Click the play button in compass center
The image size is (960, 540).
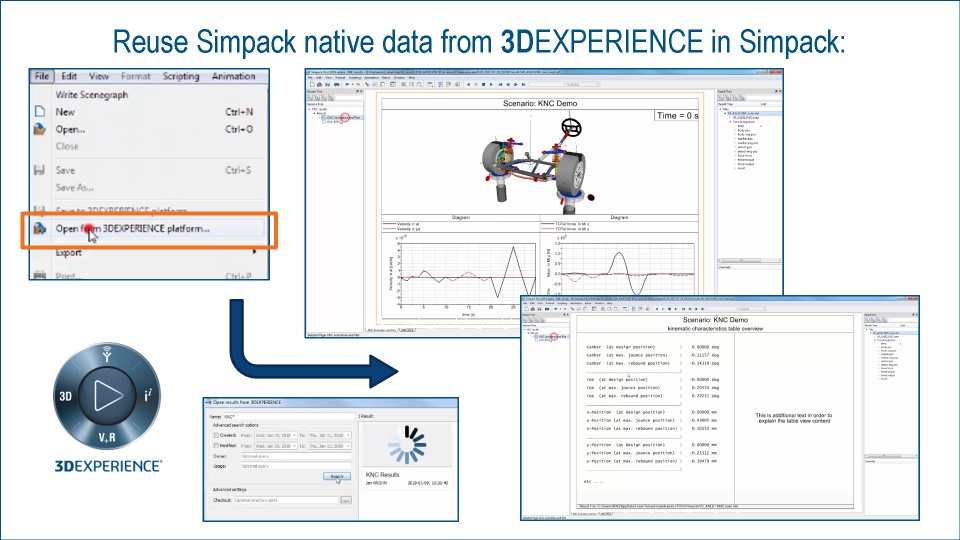tap(107, 396)
